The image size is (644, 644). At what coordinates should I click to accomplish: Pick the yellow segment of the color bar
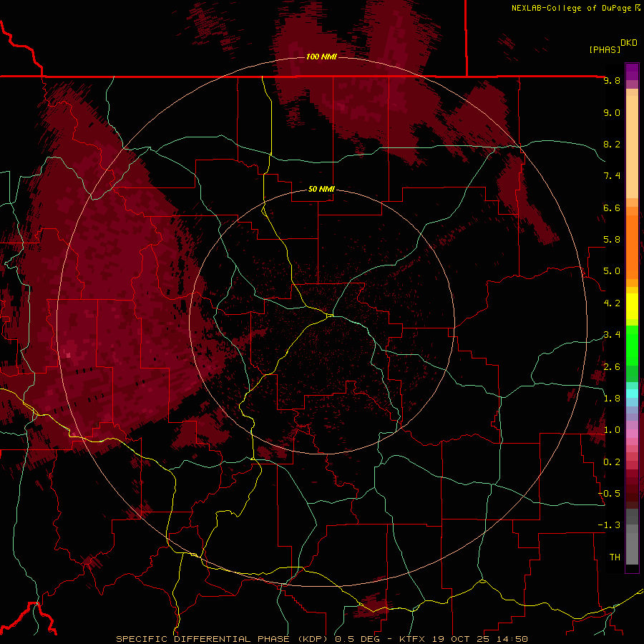632,306
